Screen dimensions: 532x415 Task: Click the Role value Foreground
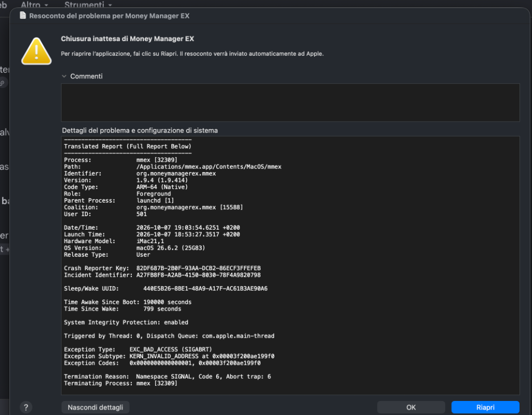pyautogui.click(x=154, y=194)
